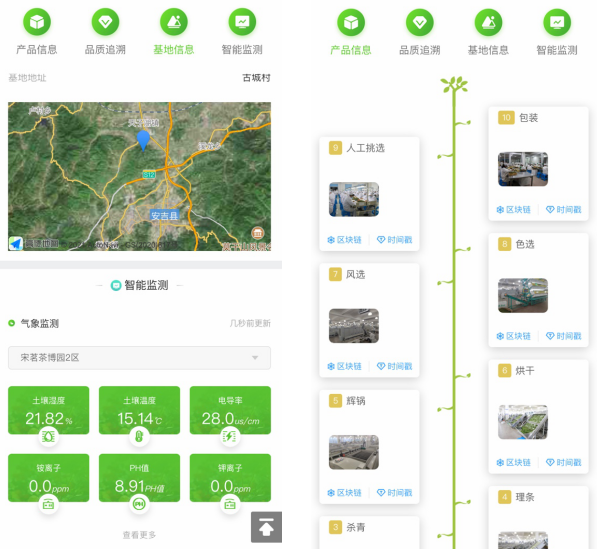Tap the 产品信息 cube icon in left screen
The height and width of the screenshot is (549, 600).
pos(37,22)
